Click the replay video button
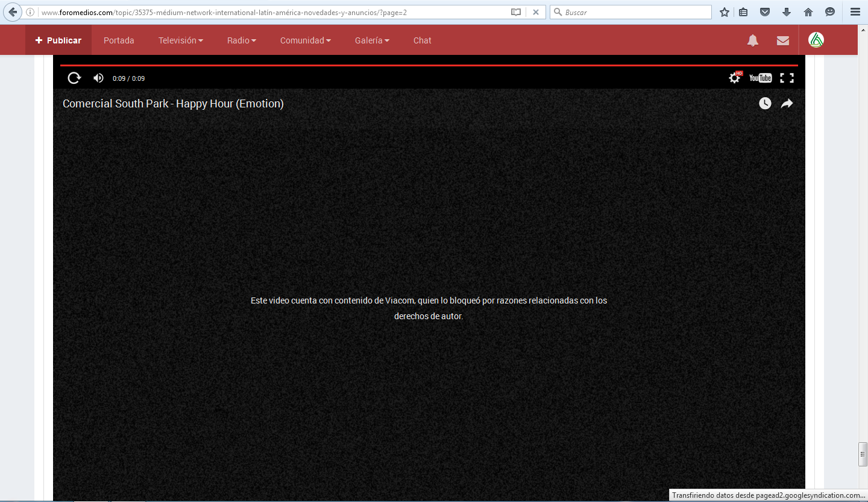This screenshot has height=502, width=868. pos(74,78)
